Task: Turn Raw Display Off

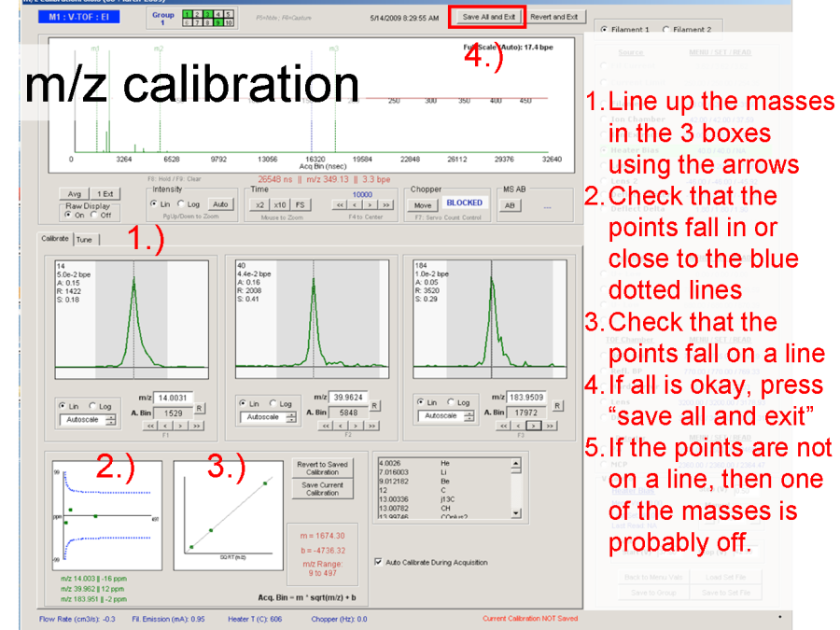Action: click(94, 215)
